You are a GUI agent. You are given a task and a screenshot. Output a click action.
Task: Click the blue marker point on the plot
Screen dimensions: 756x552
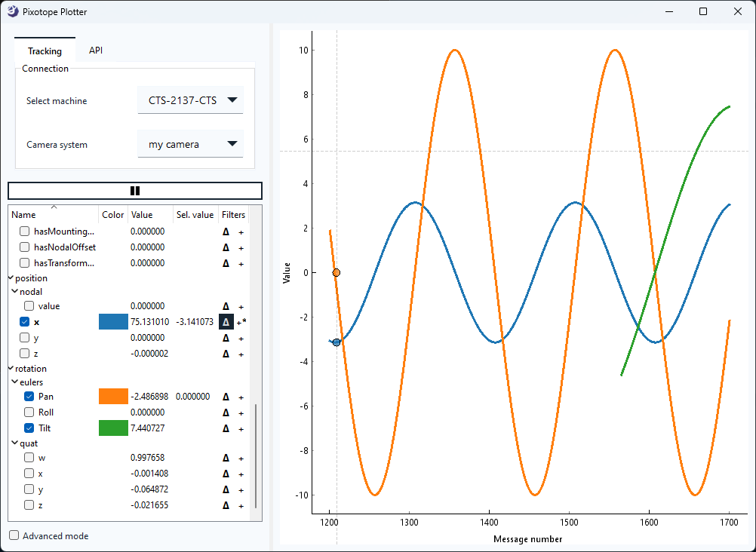[x=337, y=342]
